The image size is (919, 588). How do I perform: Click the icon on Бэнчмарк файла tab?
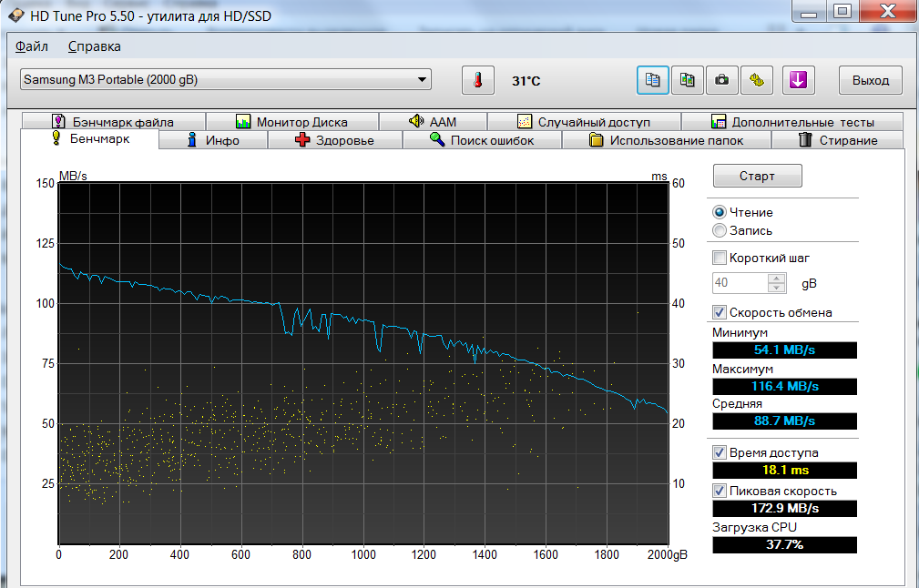[x=58, y=121]
